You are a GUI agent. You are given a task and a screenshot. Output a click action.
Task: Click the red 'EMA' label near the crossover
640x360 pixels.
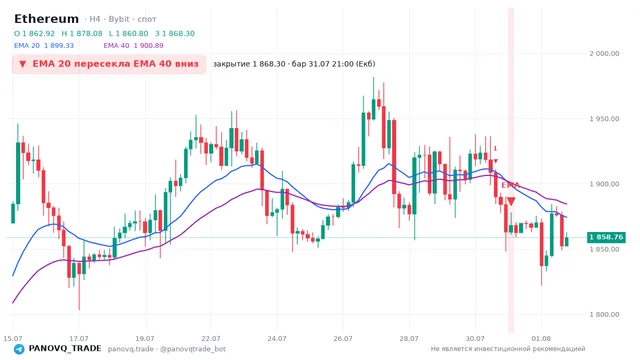[x=510, y=185]
